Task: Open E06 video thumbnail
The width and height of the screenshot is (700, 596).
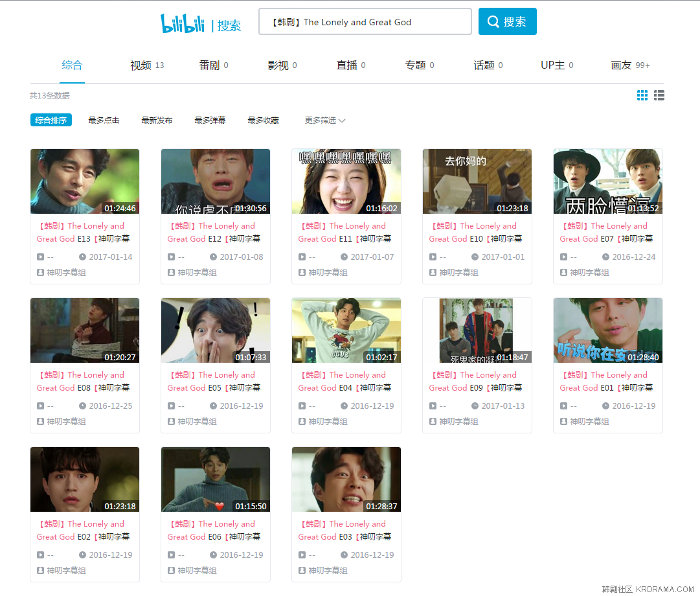Action: pos(216,479)
